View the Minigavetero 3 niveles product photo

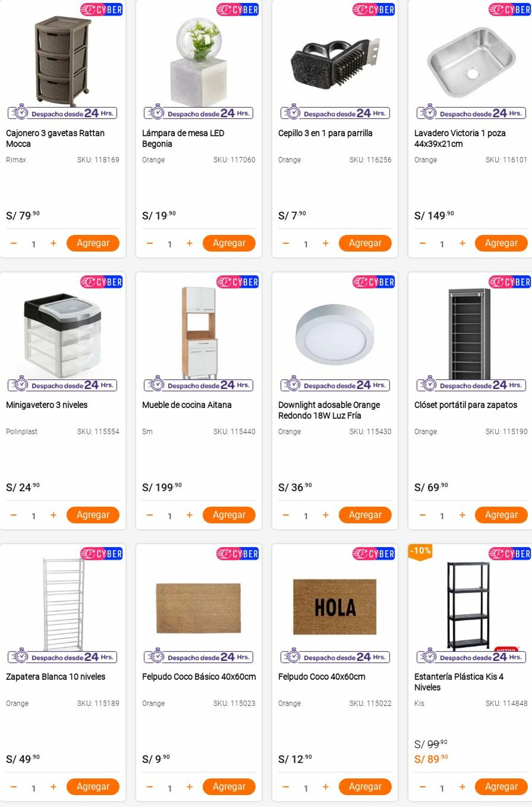tap(63, 334)
